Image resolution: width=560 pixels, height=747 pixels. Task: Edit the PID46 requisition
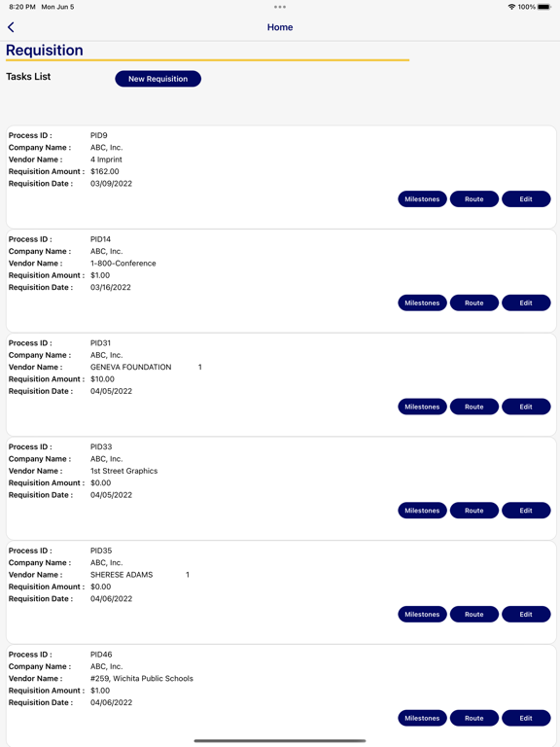pos(526,718)
